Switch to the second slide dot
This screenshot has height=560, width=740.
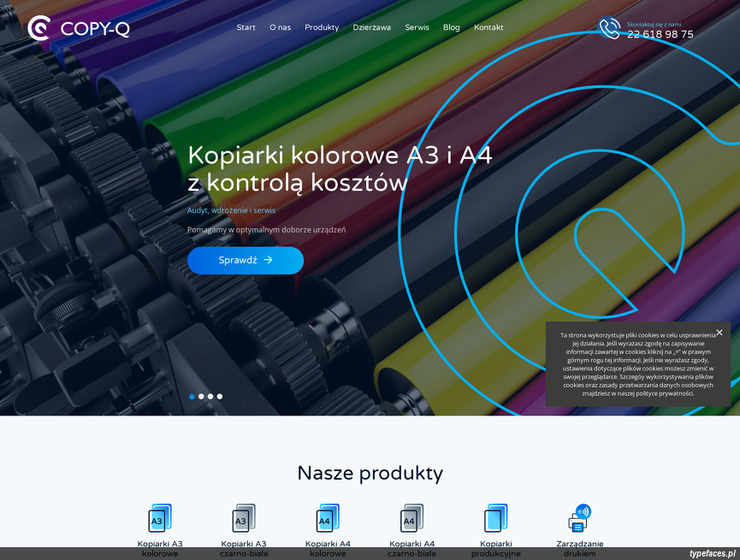pyautogui.click(x=201, y=396)
